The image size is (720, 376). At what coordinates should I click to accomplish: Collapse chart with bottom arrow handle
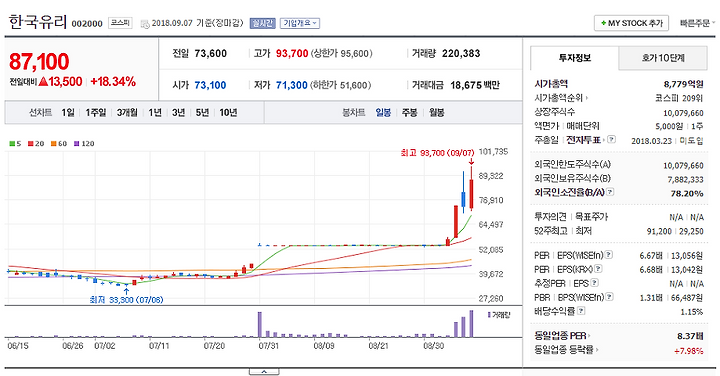click(264, 371)
